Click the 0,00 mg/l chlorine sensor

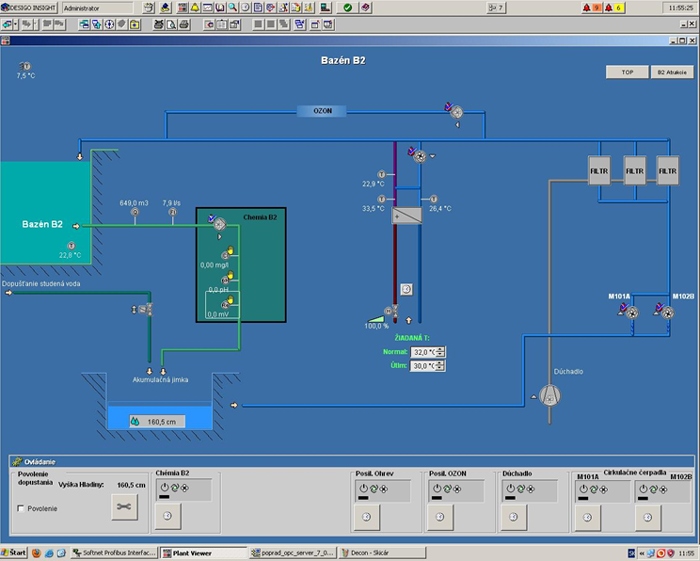(225, 255)
